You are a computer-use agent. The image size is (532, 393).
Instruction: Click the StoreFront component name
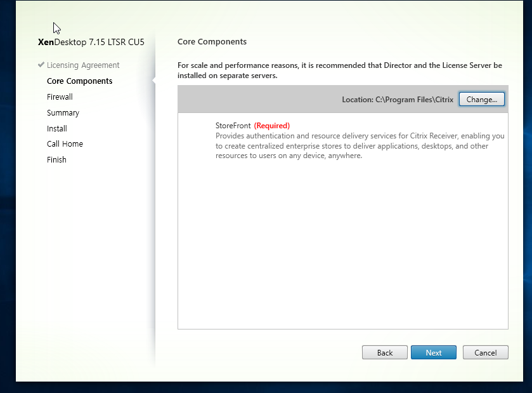[233, 126]
